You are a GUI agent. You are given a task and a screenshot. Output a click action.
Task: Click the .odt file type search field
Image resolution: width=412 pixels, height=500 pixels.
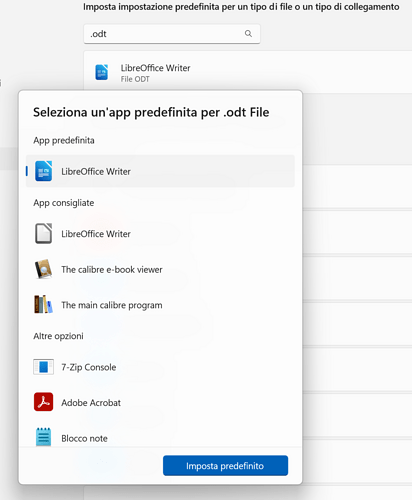point(172,34)
